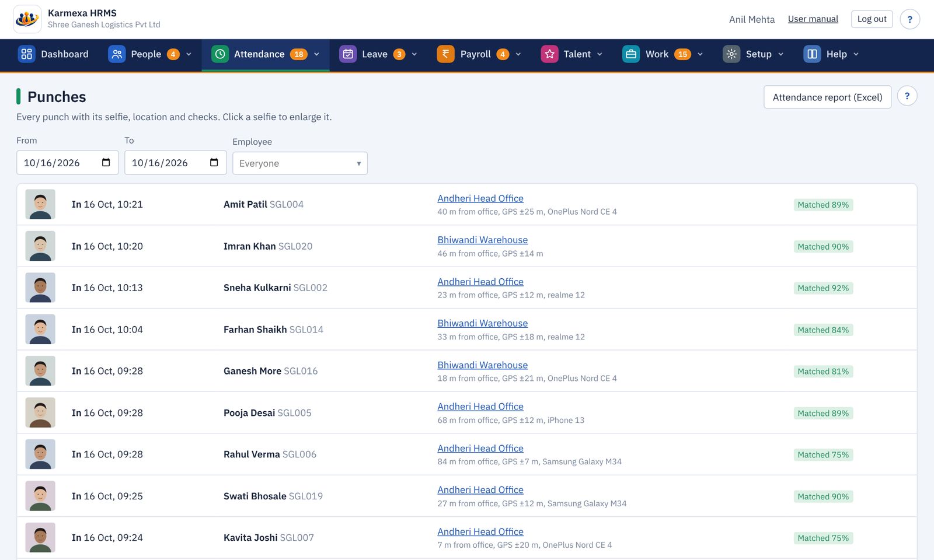Expand the Attendance menu chevron

pyautogui.click(x=317, y=54)
